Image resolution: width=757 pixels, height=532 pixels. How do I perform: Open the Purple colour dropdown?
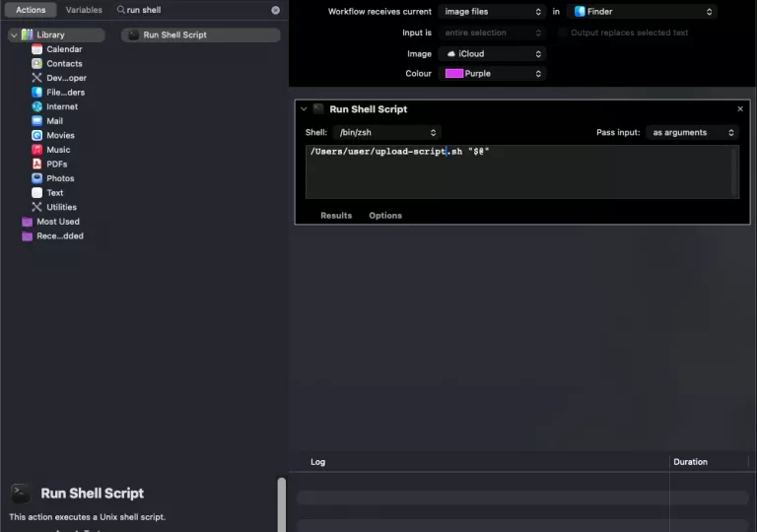492,73
